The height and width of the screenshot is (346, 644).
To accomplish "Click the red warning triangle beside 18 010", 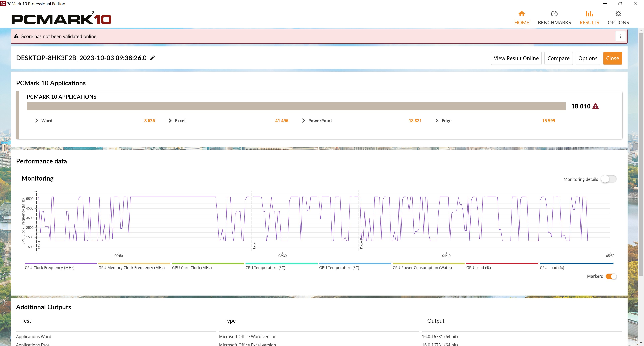I will [x=596, y=106].
